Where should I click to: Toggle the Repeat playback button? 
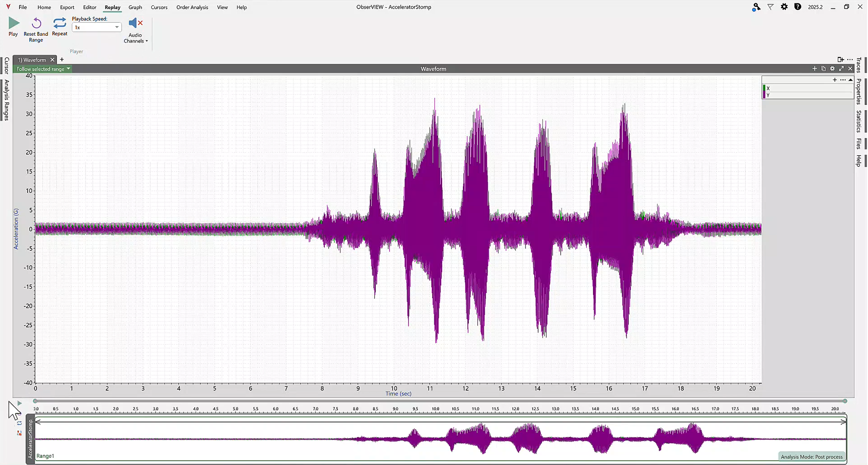click(x=60, y=23)
